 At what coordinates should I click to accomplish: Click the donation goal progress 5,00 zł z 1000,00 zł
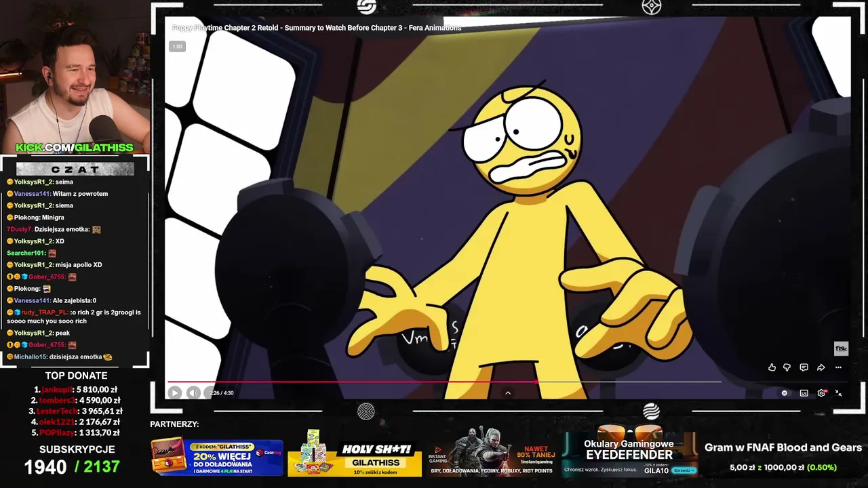(783, 468)
